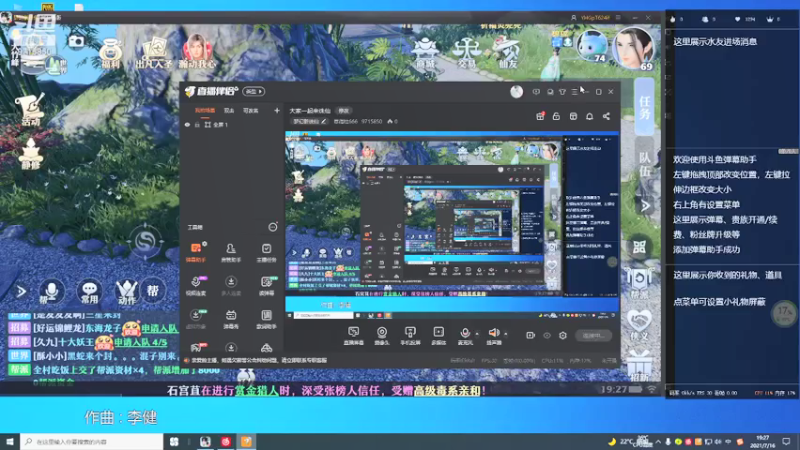Open the gift box icon with red badge
Image resolution: width=800 pixels, height=450 pixels.
pos(540,116)
